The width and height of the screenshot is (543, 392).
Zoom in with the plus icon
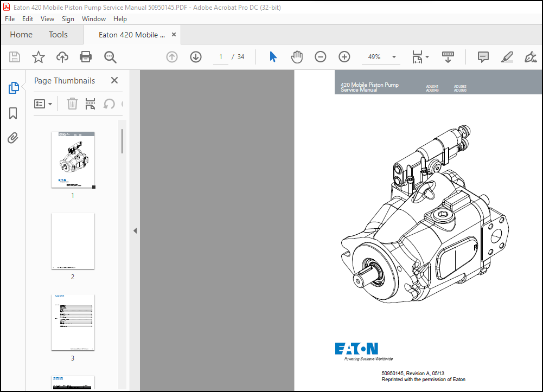tap(344, 57)
